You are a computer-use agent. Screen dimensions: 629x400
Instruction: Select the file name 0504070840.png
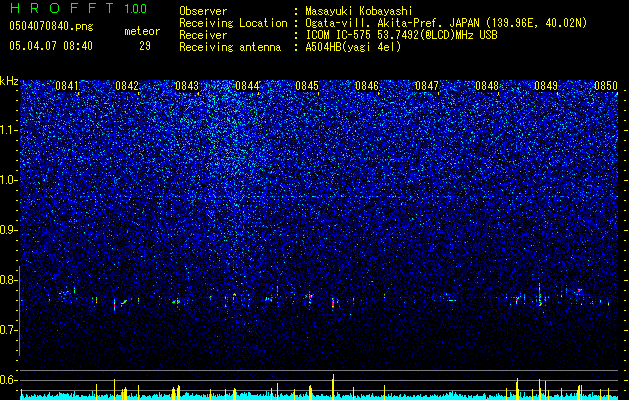coord(51,27)
